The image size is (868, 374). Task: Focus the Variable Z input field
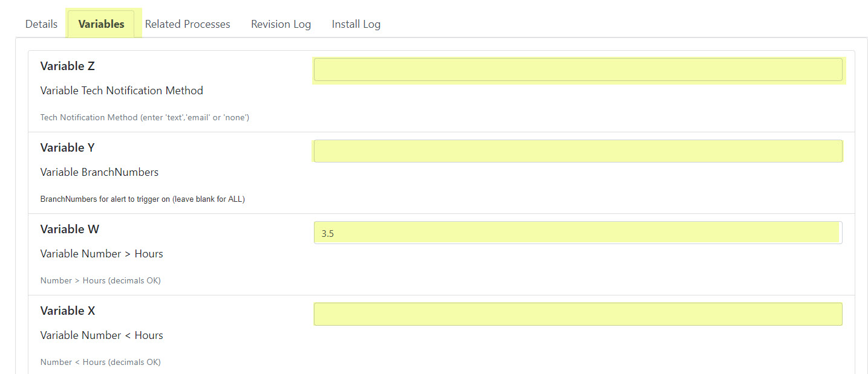click(x=578, y=69)
